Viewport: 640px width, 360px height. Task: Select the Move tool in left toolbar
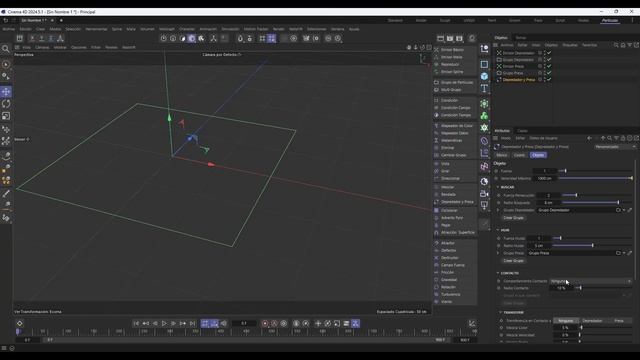click(x=6, y=92)
